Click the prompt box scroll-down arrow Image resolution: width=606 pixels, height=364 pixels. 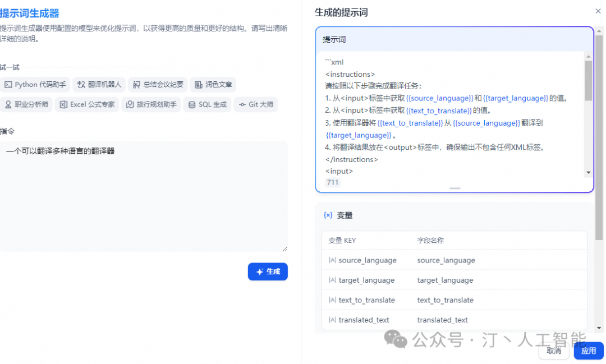tap(588, 172)
